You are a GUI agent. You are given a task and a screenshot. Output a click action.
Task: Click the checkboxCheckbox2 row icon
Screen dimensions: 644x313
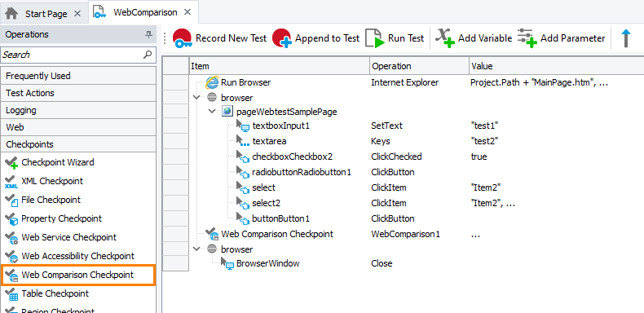243,157
